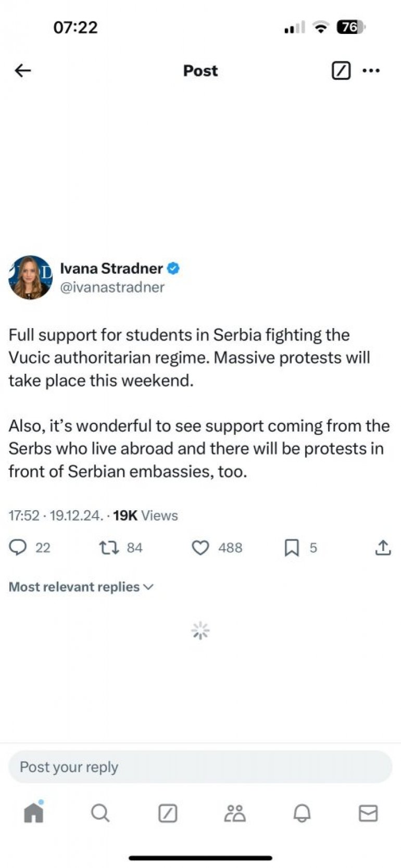Expand the Most relevant replies sort dropdown
The width and height of the screenshot is (401, 868).
pyautogui.click(x=81, y=587)
